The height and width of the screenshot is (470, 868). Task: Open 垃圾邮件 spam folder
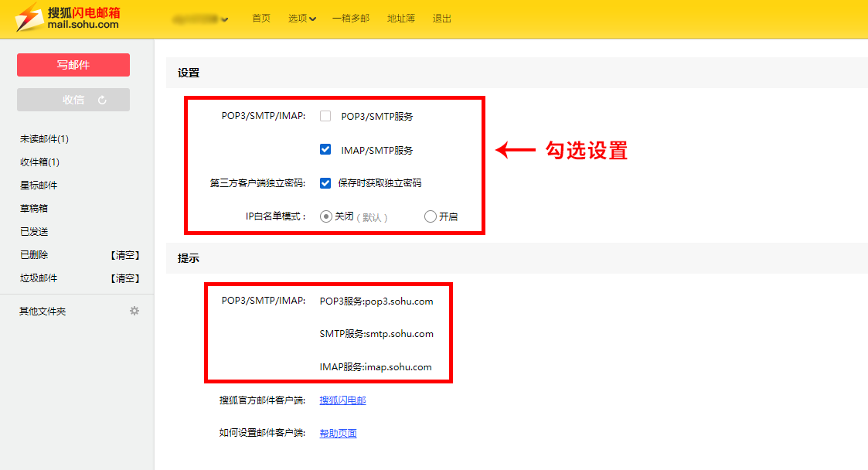[x=39, y=278]
